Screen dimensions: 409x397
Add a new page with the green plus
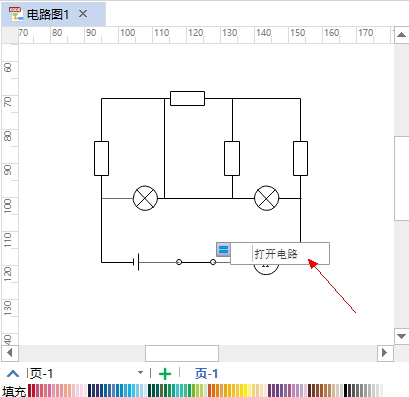point(165,374)
